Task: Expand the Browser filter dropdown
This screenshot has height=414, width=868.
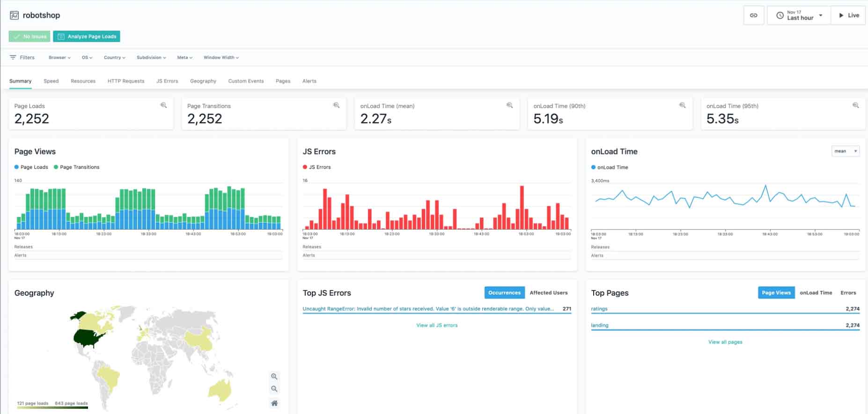Action: click(x=59, y=58)
